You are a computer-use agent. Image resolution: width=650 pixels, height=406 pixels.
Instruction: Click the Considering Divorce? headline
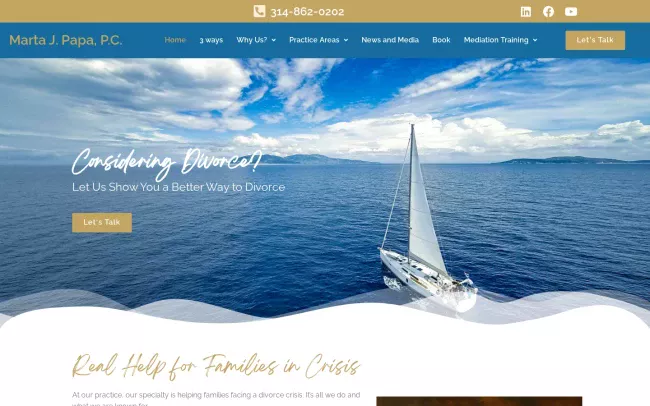pos(167,163)
